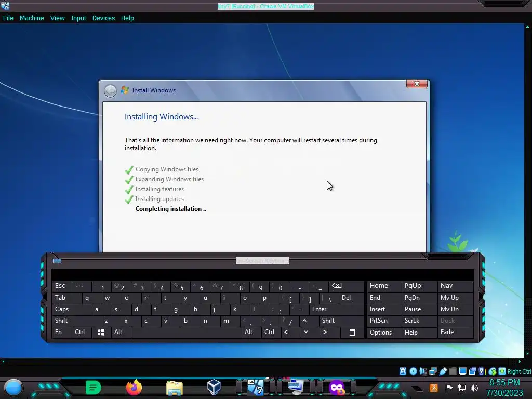
Task: Click the On-Screen Keyboard title bar icon
Action: [57, 261]
